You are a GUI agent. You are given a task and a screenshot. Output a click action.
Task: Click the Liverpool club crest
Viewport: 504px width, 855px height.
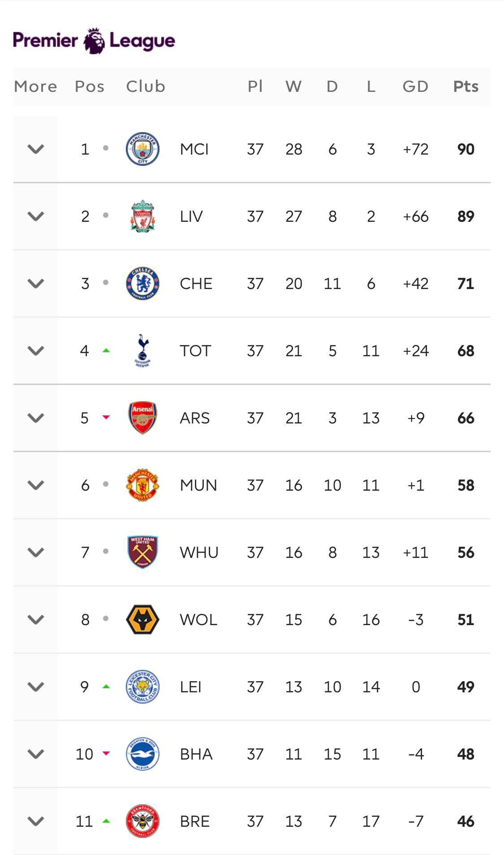pos(142,216)
